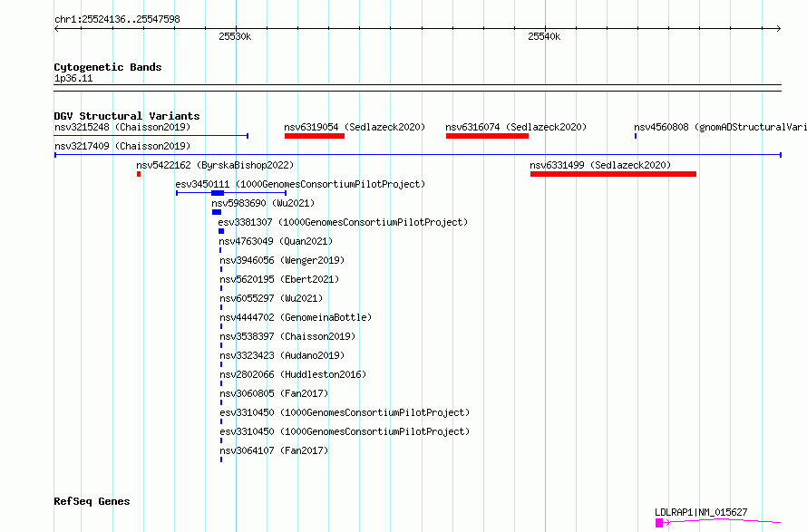The image size is (807, 532).
Task: Open nsv4763049 (Quan2021) label
Action: 276,241
